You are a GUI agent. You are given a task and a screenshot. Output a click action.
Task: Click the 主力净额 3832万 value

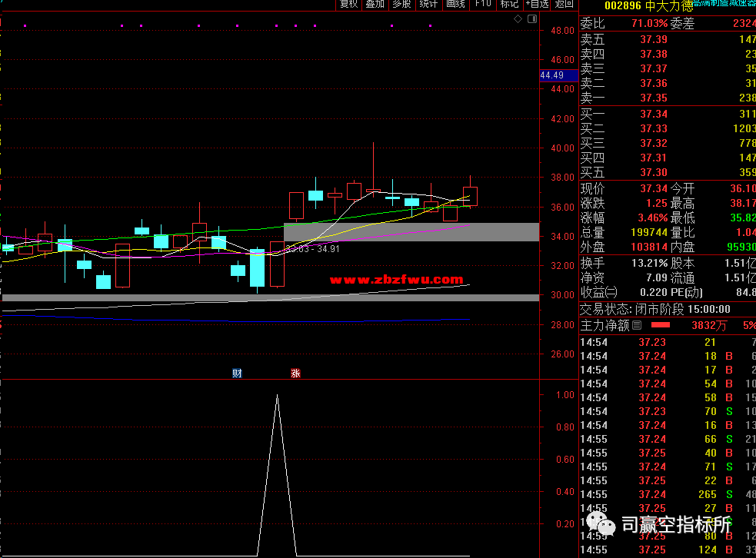click(709, 325)
